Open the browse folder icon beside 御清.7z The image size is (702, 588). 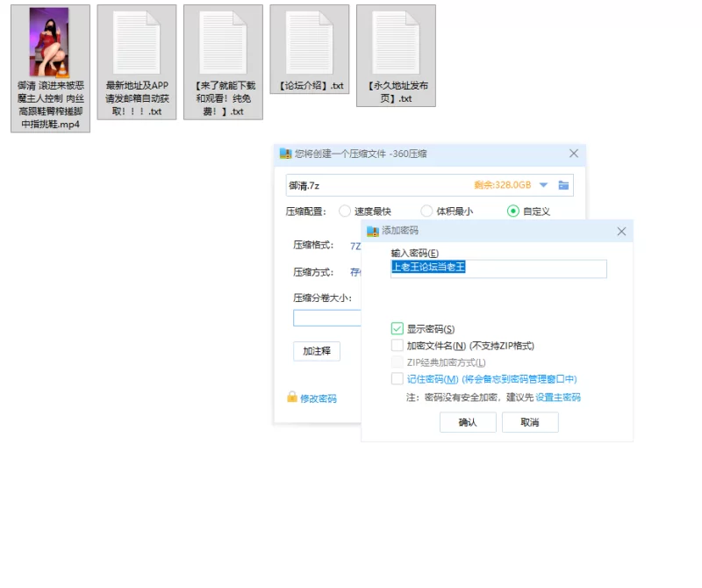(563, 185)
